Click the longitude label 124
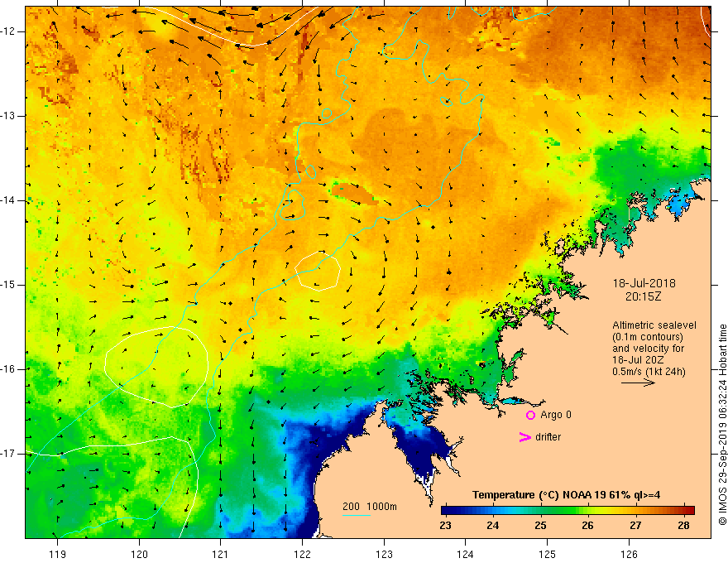728x563 pixels. pos(465,554)
